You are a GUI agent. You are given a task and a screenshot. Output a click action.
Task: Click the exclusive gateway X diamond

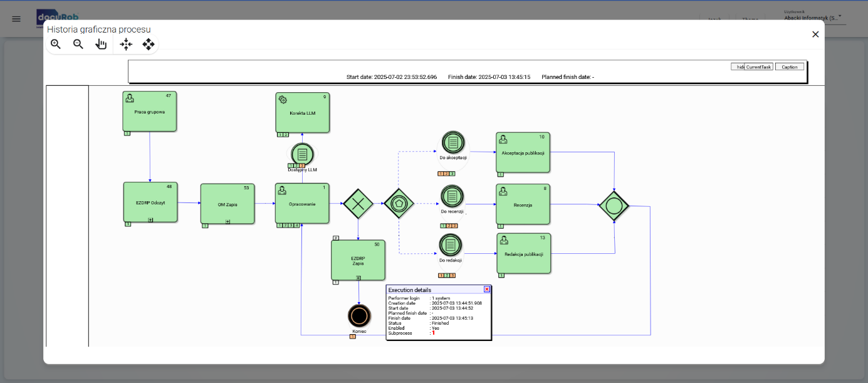point(358,203)
